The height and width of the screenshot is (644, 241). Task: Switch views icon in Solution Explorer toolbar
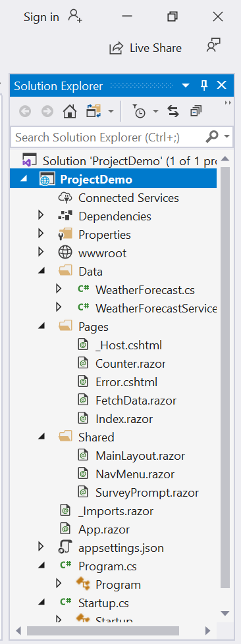(x=94, y=111)
